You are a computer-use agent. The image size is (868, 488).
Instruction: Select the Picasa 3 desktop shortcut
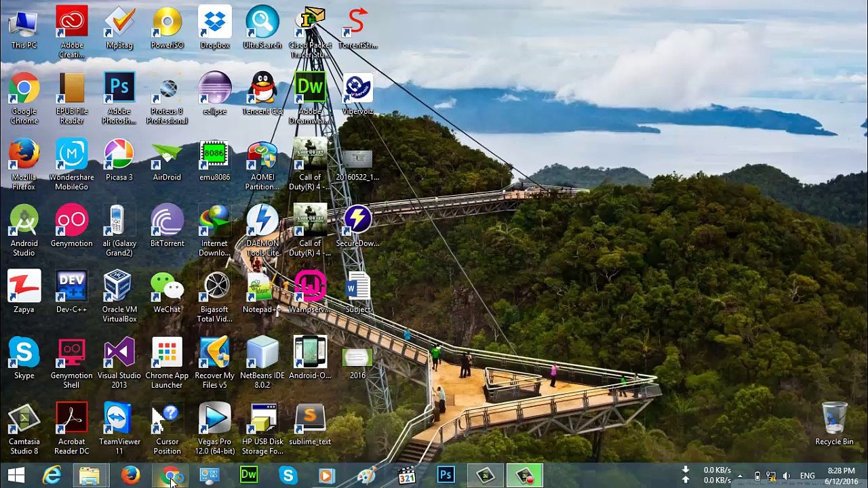coord(119,160)
